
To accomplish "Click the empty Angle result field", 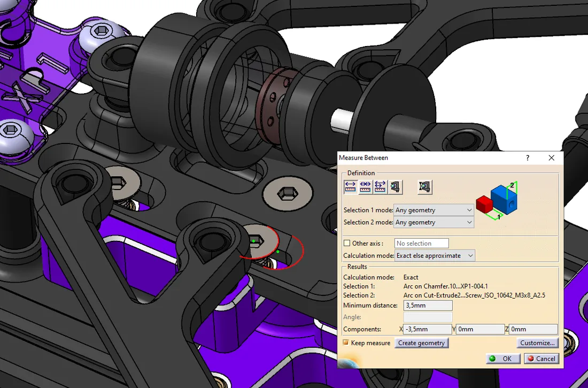I will (428, 317).
